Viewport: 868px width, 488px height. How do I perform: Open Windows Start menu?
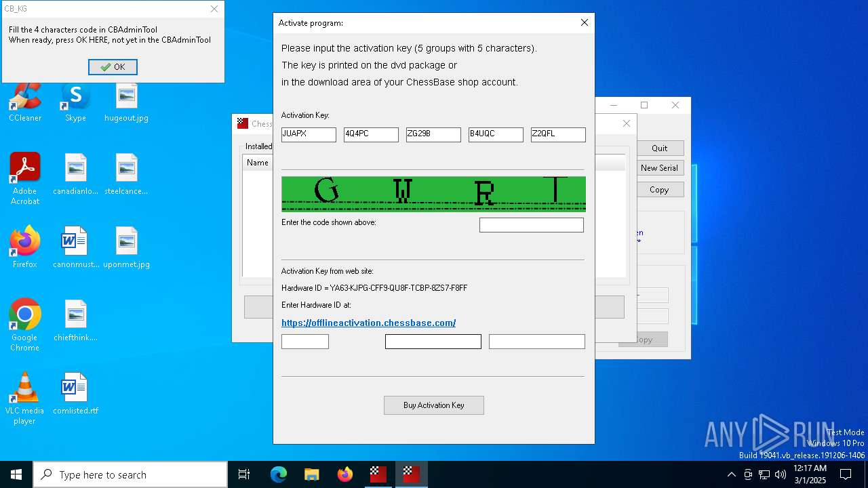16,474
